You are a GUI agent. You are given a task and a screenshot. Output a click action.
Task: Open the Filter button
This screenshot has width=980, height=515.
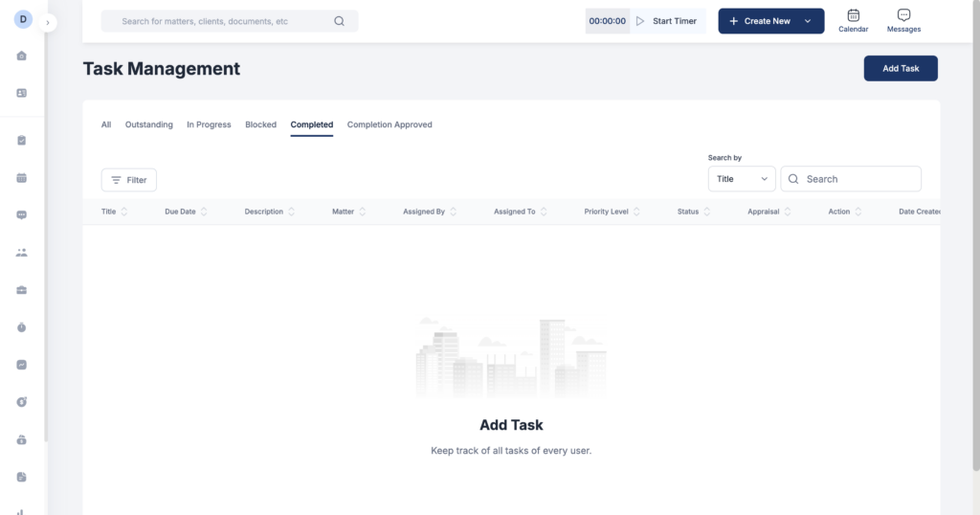coord(129,180)
